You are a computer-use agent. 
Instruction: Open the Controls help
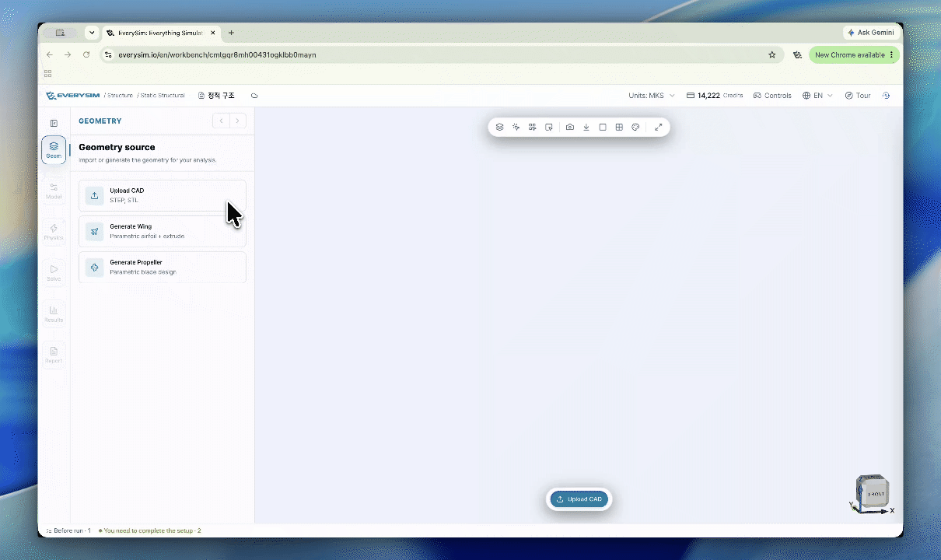772,96
